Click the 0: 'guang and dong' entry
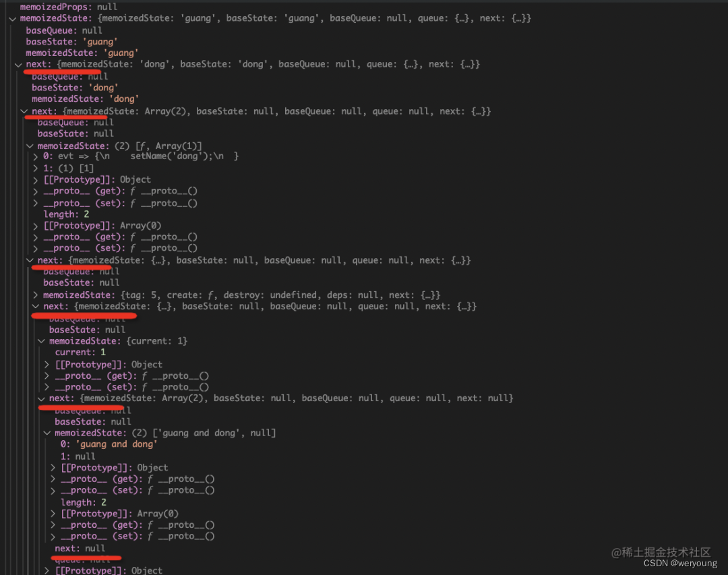Image resolution: width=728 pixels, height=575 pixels. tap(109, 444)
